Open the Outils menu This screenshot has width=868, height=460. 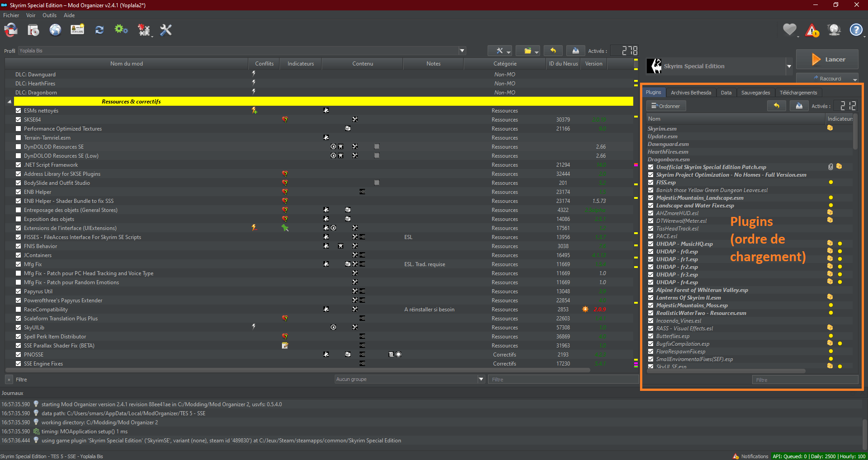coord(49,15)
